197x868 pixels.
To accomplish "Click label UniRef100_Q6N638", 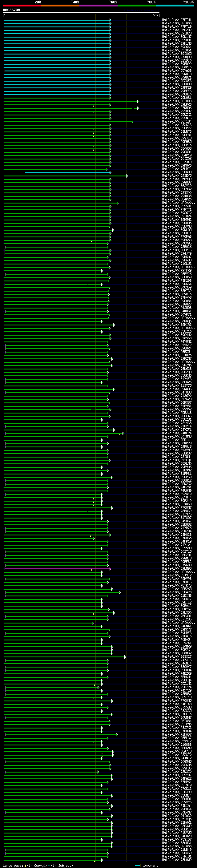I will click(177, 369).
